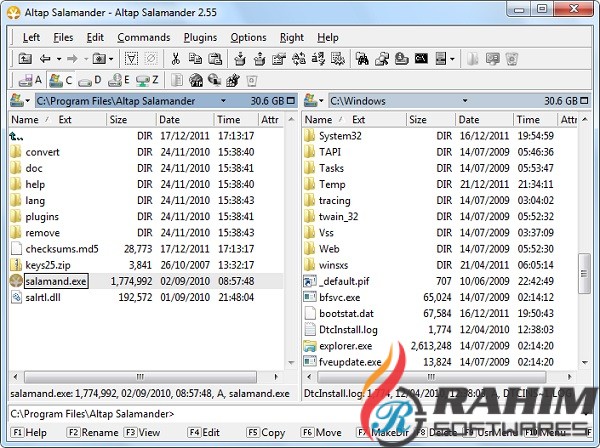The image size is (600, 448).
Task: Click the hot paths folder icon
Action: [99, 59]
